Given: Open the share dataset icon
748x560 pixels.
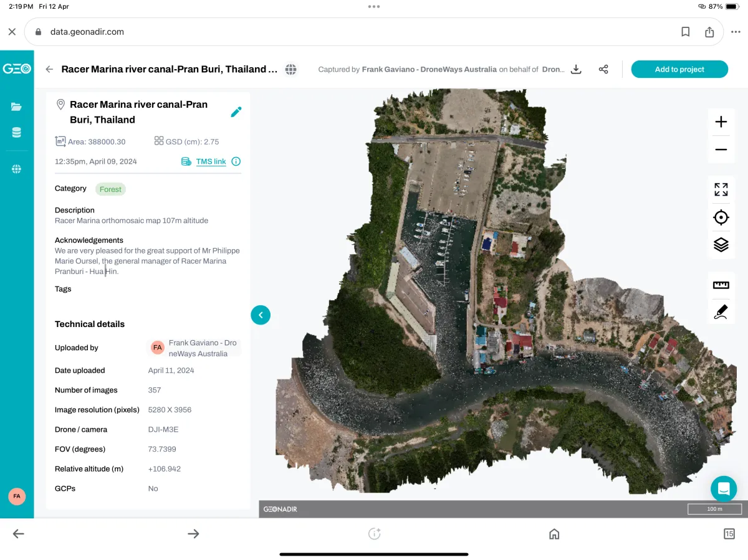Looking at the screenshot, I should [603, 69].
